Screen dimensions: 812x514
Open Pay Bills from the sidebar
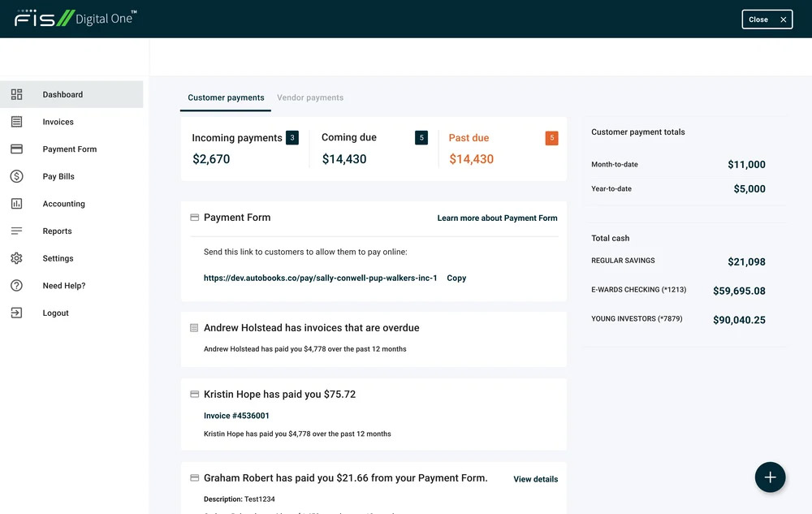tap(15, 175)
